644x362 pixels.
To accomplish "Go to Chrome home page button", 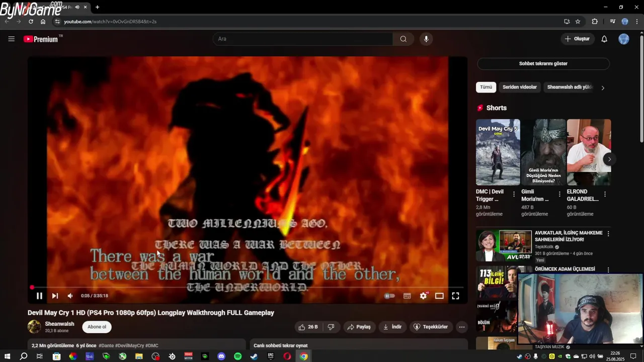I will 43,22.
